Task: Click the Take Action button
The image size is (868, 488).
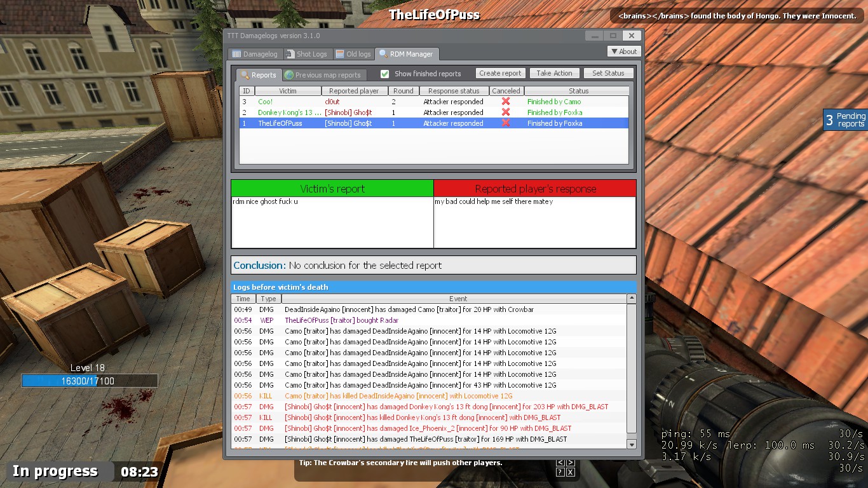Action: pos(554,73)
